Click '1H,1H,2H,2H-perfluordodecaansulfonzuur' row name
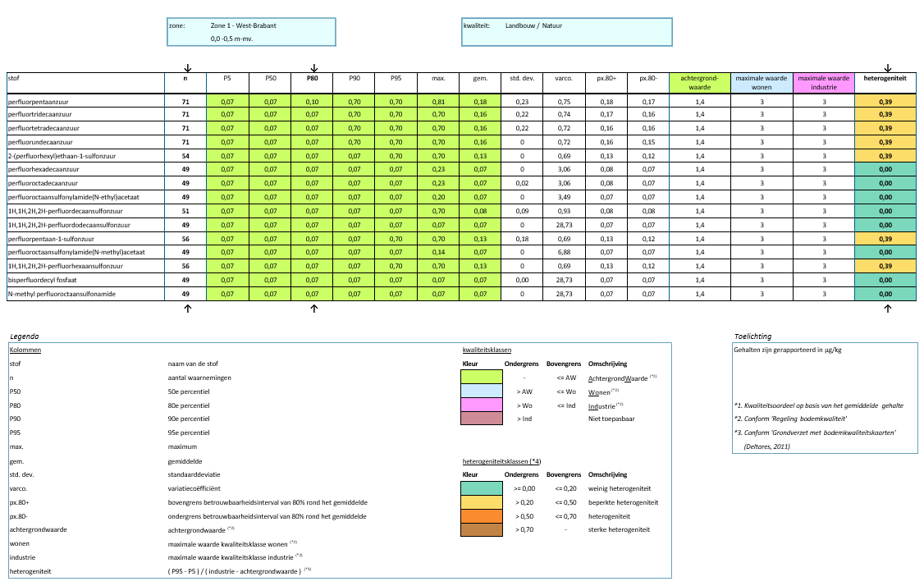Viewport: 924px width, 586px height. point(69,225)
